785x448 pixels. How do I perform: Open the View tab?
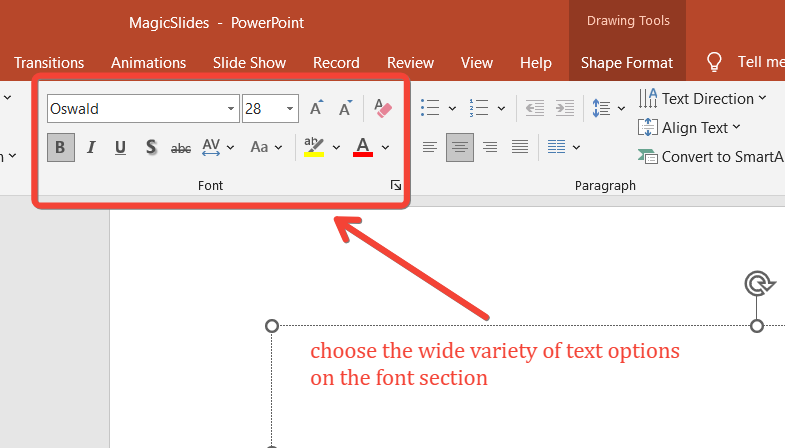477,63
